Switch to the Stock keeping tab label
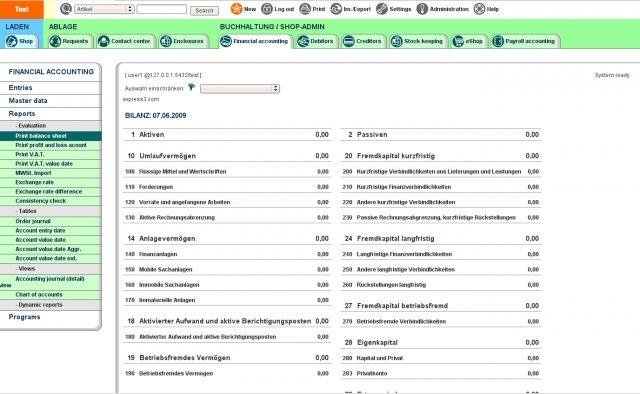Screen dimensions: 640x394 point(423,41)
